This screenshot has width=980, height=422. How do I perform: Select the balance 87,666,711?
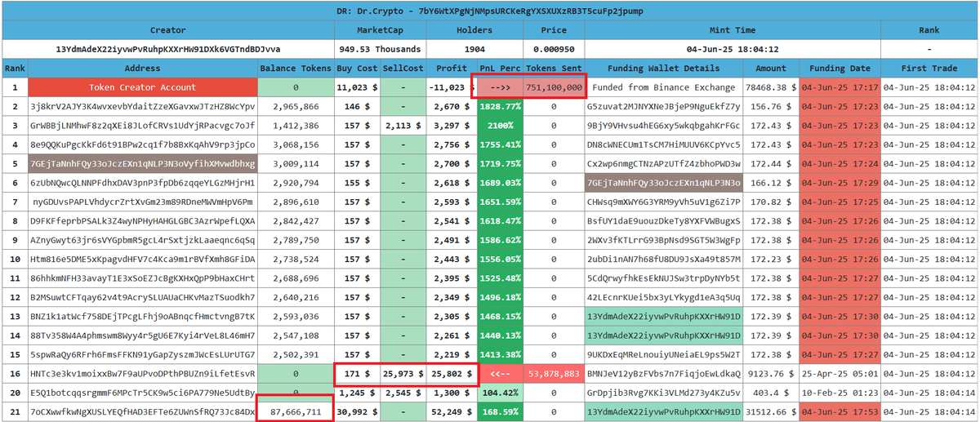point(295,412)
